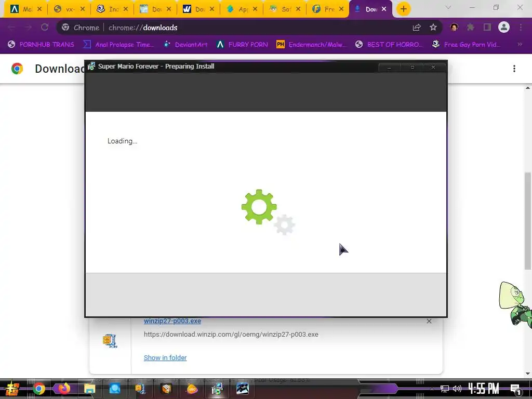Close the 'vx-' tab
532x399 pixels.
tap(83, 9)
